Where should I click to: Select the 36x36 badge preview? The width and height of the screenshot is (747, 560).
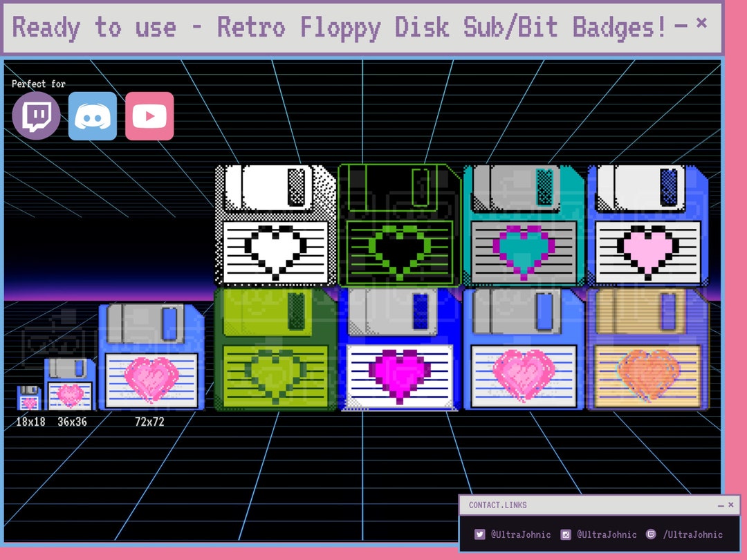69,384
